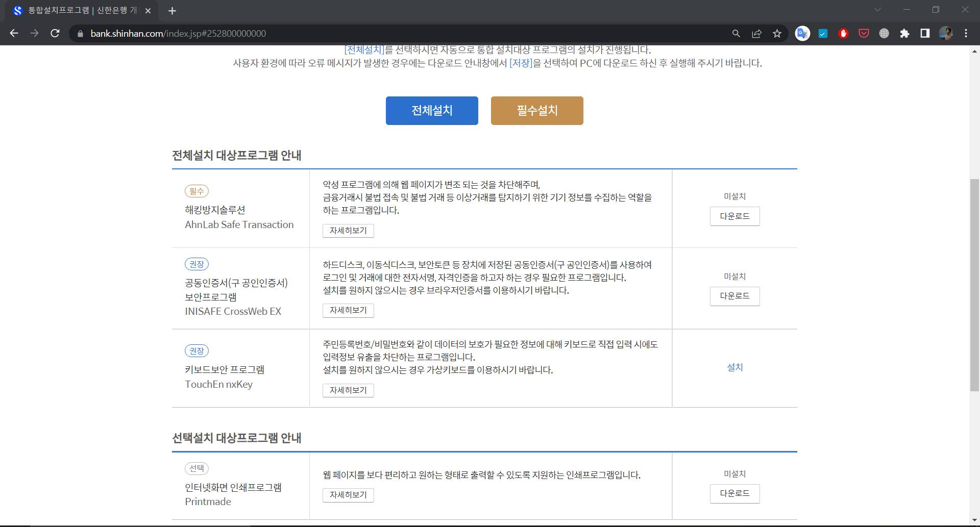Click the Printmade program name

208,502
